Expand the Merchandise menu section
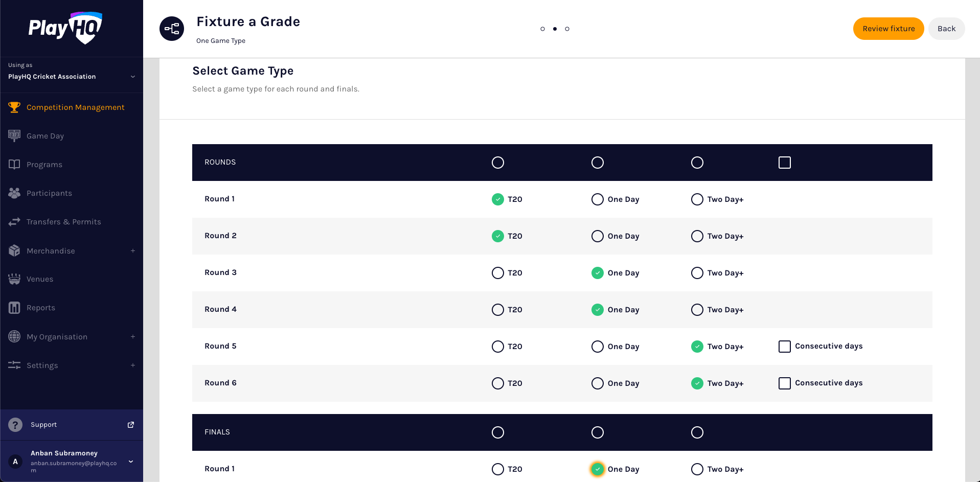 pos(132,251)
